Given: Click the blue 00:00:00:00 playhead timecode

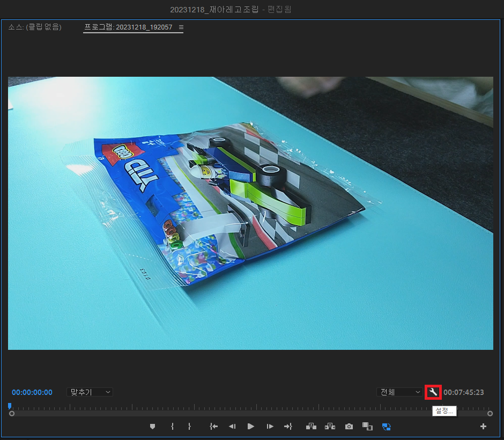Looking at the screenshot, I should [x=32, y=392].
